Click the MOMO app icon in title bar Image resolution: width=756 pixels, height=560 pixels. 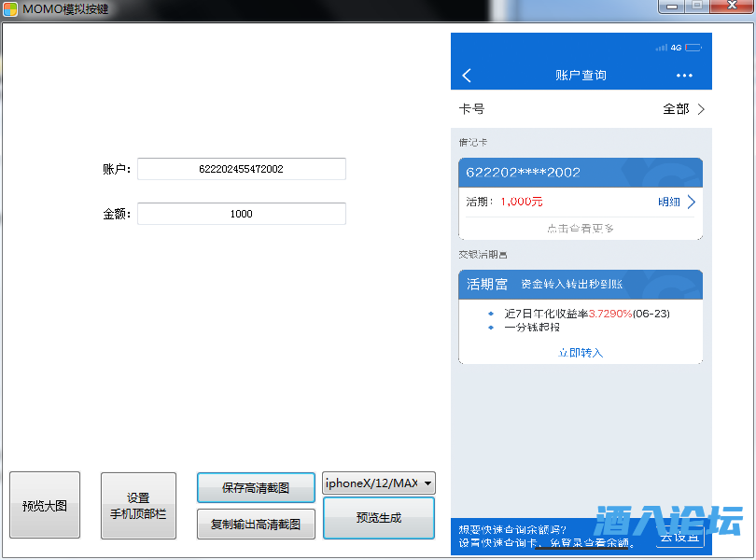tap(10, 8)
